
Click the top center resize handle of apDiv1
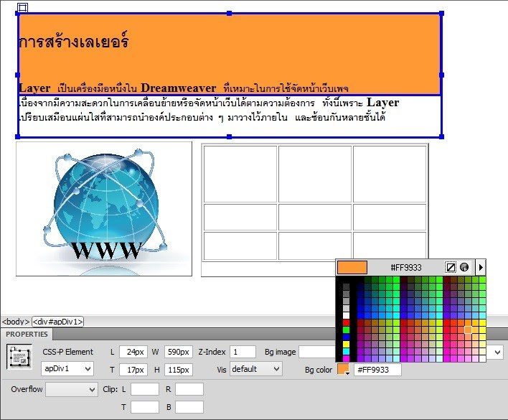click(x=230, y=14)
